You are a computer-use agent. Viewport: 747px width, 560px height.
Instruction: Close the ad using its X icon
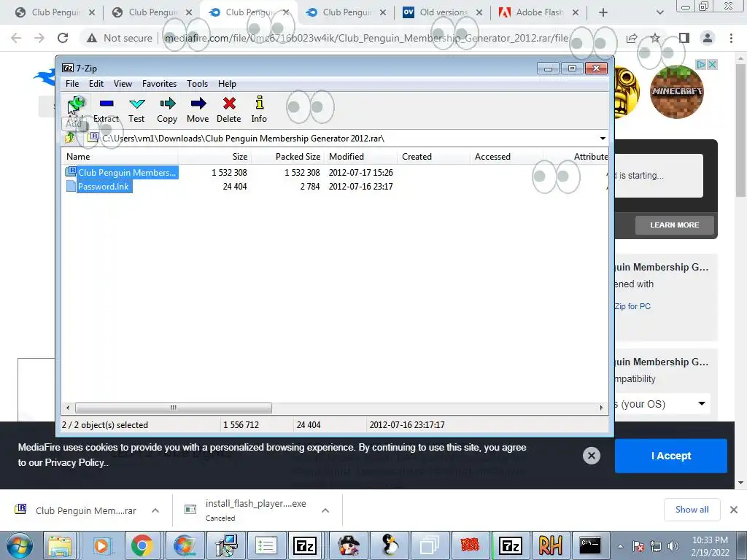[712, 64]
